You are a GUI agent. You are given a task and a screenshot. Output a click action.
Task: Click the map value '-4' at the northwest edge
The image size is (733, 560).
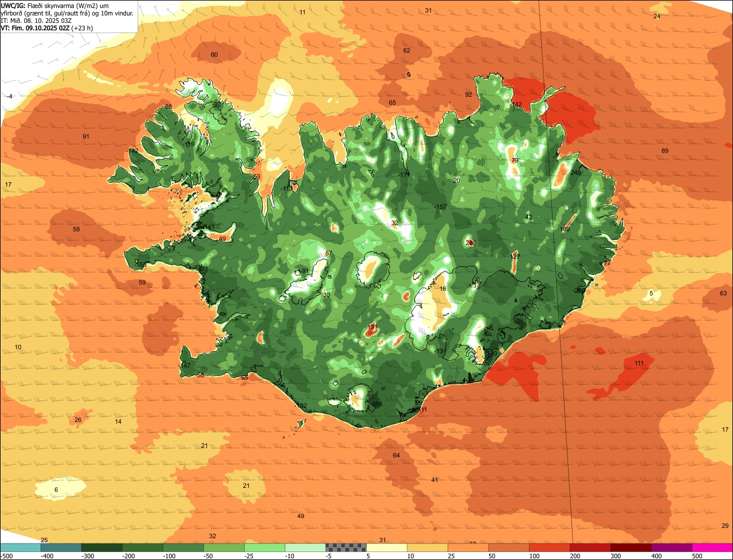coord(9,96)
